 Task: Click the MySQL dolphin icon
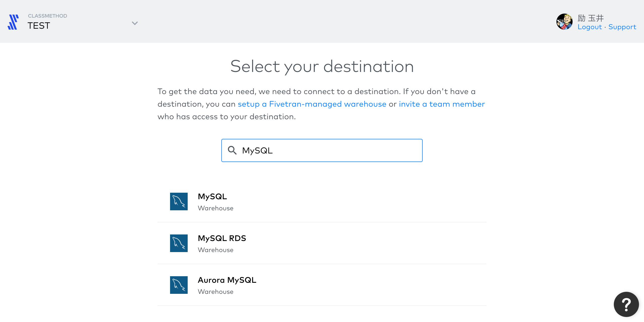pyautogui.click(x=179, y=201)
